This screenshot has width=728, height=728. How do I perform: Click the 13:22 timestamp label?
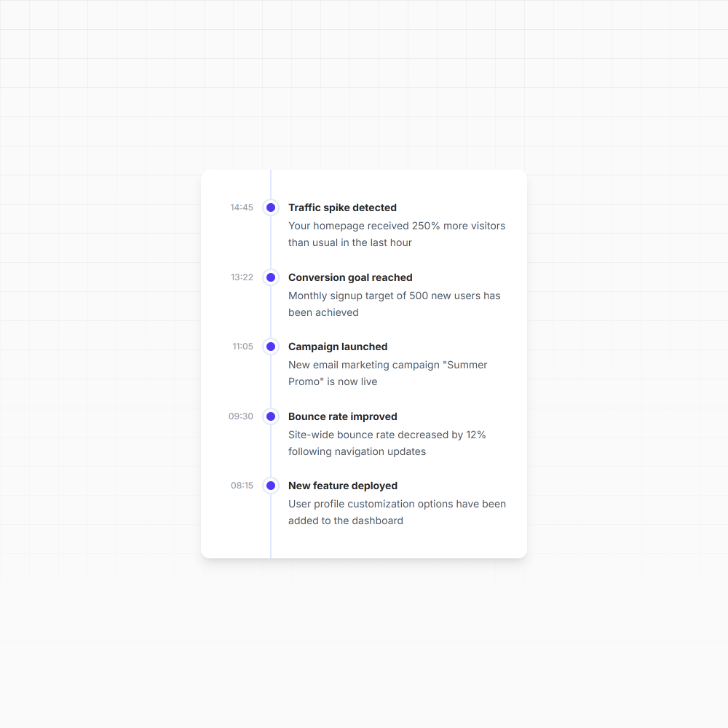click(242, 277)
